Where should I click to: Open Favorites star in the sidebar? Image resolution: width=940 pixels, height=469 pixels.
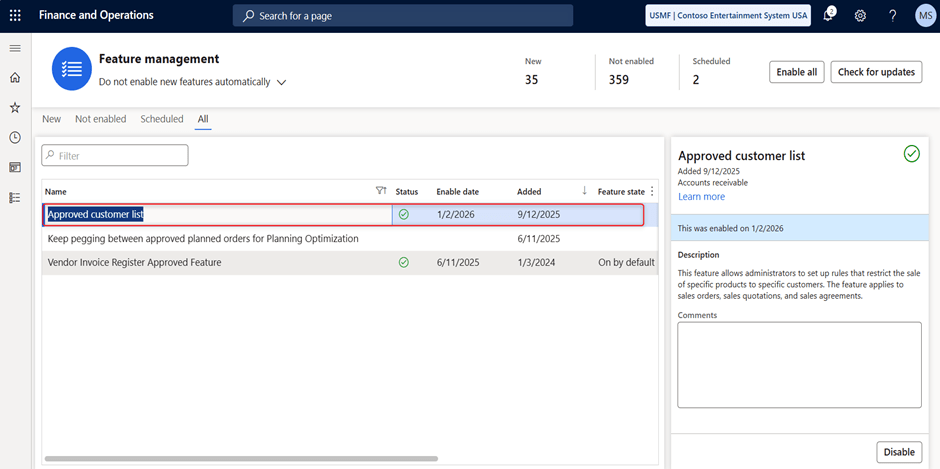[15, 108]
